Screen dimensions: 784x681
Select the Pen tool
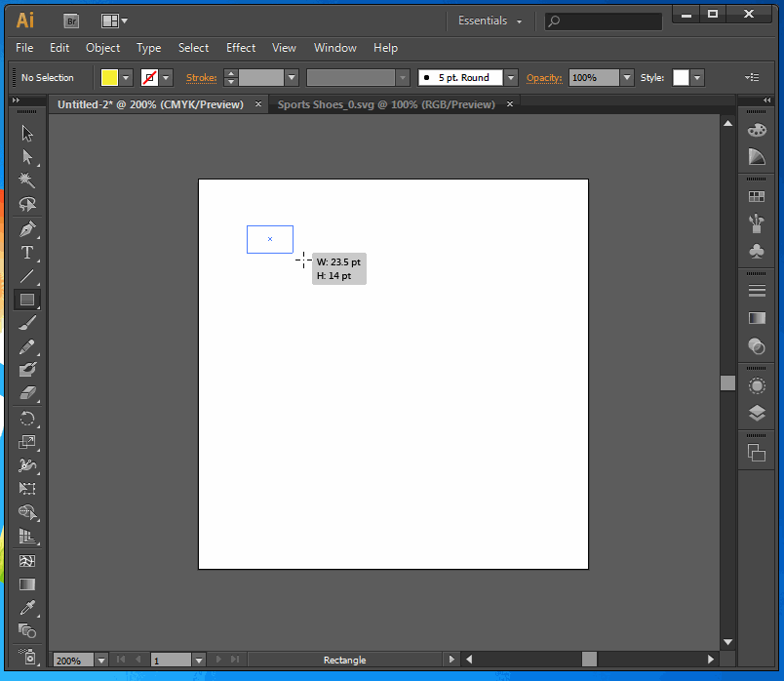click(x=27, y=229)
